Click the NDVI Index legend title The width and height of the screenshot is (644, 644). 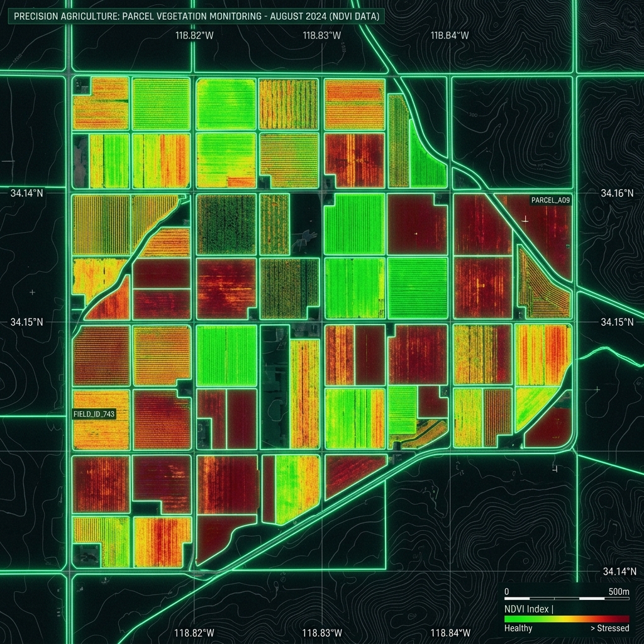point(528,609)
